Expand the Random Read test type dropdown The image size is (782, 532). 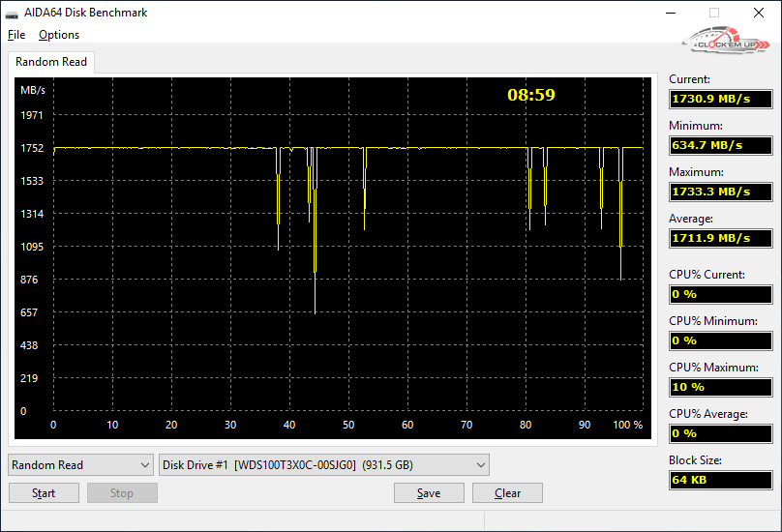pyautogui.click(x=80, y=464)
